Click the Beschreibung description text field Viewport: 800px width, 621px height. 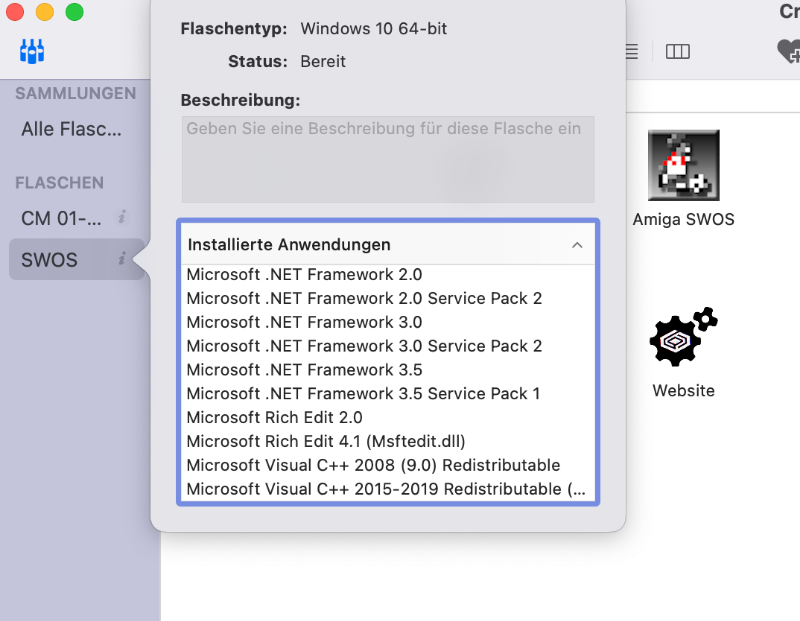pyautogui.click(x=388, y=159)
